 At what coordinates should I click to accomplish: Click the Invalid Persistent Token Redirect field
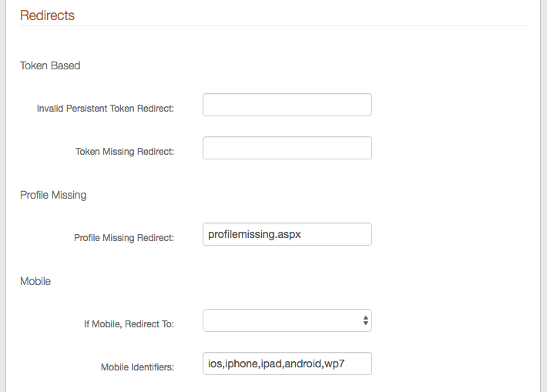click(x=287, y=106)
